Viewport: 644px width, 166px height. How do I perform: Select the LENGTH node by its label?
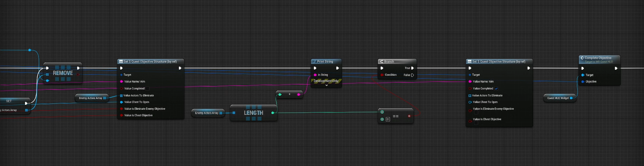(x=253, y=113)
